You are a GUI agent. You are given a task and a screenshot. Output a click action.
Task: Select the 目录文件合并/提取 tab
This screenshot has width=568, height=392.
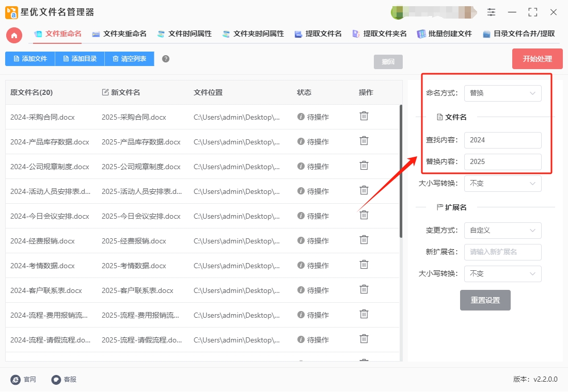click(519, 34)
